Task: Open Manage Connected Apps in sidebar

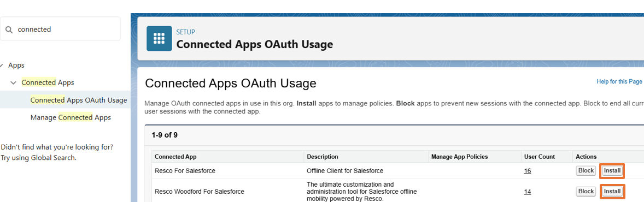Action: point(71,117)
